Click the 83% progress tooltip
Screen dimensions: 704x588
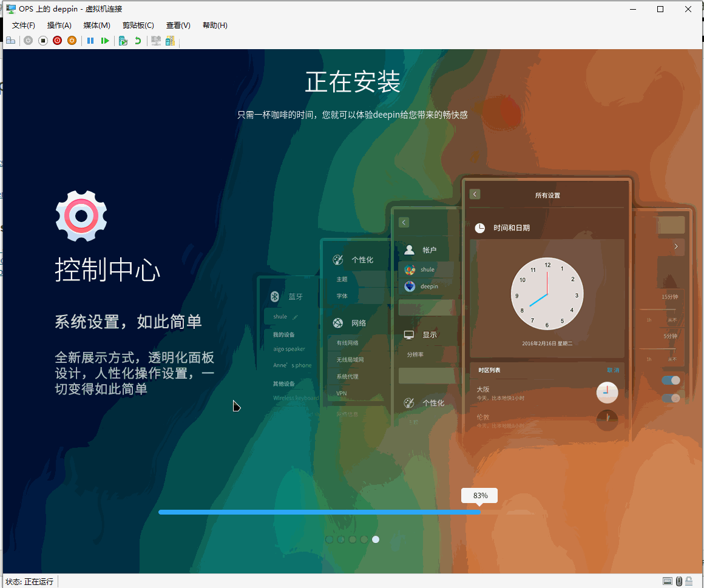tap(479, 496)
